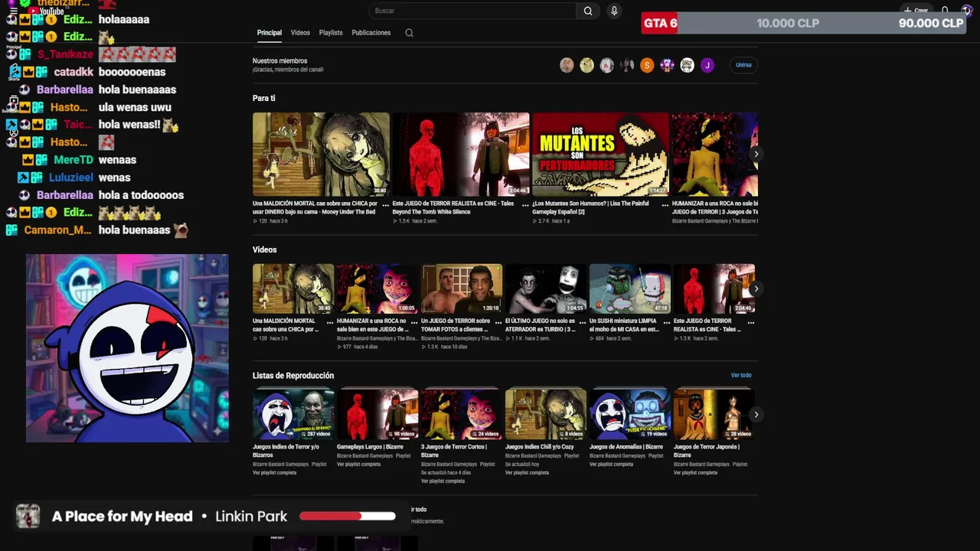This screenshot has height=551, width=980.
Task: Open options for 'Este JUEGO de TERROR REALISTA' in Para ti
Action: (524, 204)
